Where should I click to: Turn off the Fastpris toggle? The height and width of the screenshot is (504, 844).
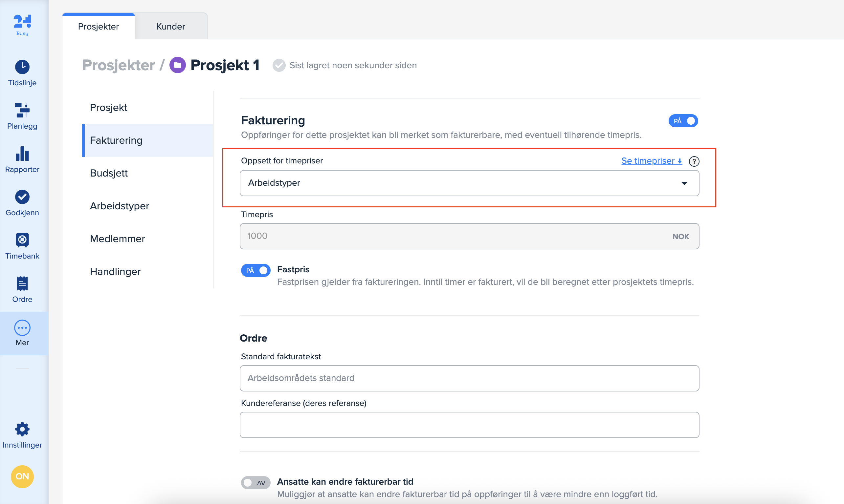click(255, 270)
